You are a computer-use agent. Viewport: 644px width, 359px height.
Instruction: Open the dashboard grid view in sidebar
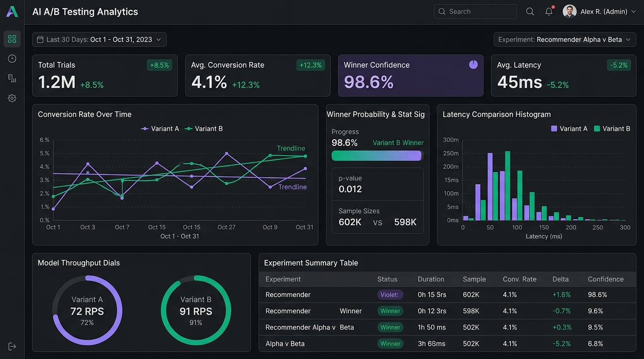12,39
